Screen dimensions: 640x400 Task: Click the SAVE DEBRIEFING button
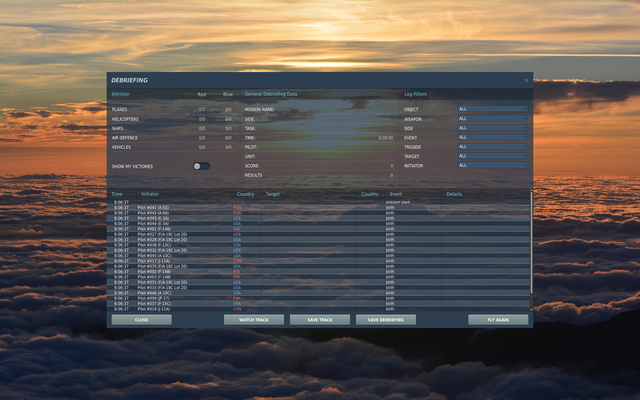(x=386, y=320)
